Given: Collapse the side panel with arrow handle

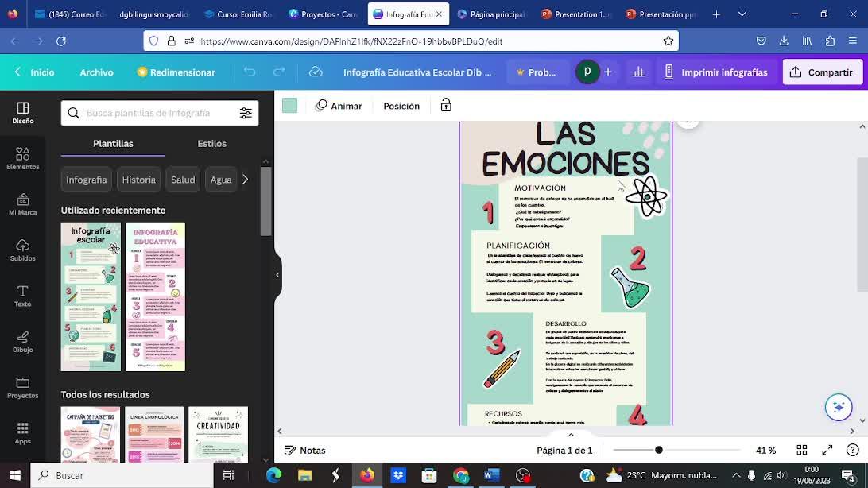Looking at the screenshot, I should [277, 275].
